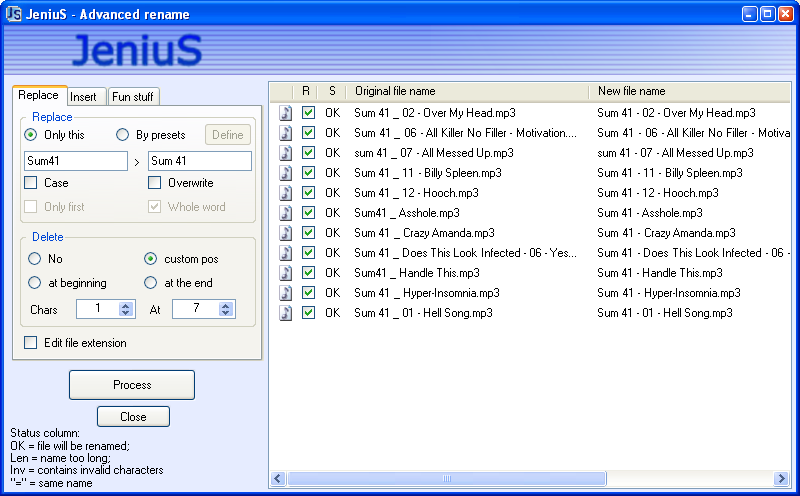Increase the At position spinner value
800x496 pixels.
coord(226,305)
